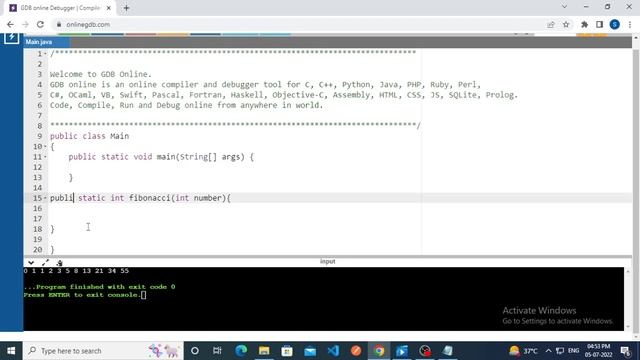Open the Windows Start menu
The height and width of the screenshot is (360, 640).
(x=11, y=351)
